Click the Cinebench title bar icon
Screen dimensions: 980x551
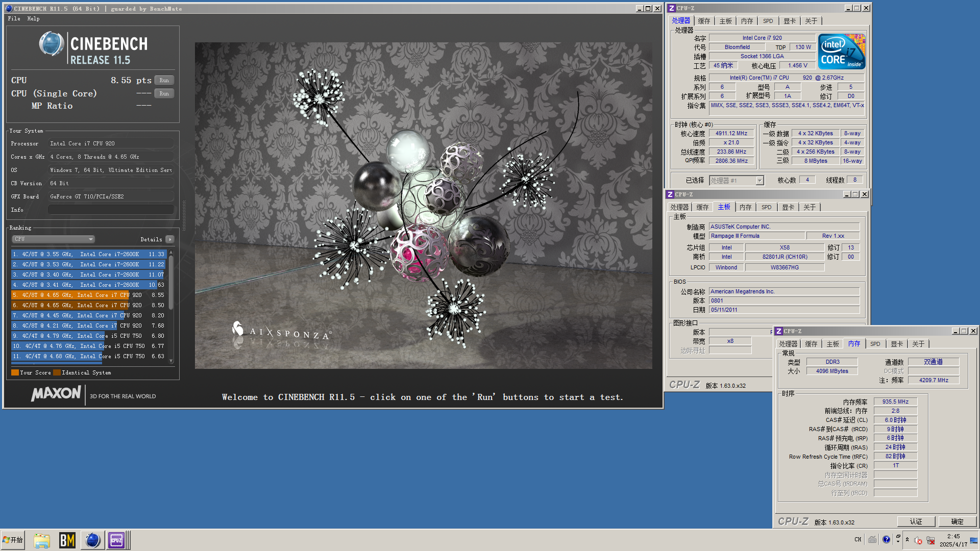click(x=9, y=8)
